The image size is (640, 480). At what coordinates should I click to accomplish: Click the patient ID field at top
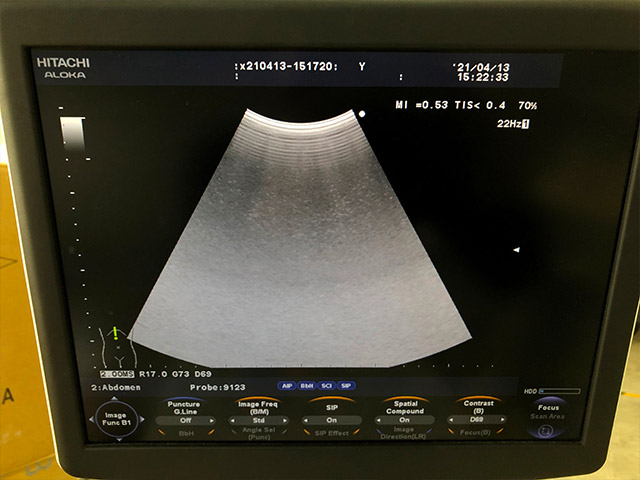tap(290, 67)
